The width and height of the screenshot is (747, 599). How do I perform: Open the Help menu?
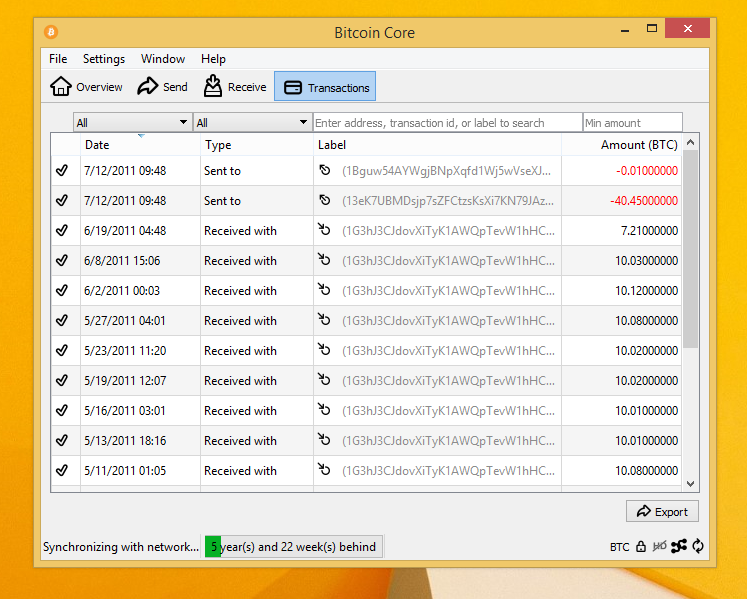(x=213, y=59)
